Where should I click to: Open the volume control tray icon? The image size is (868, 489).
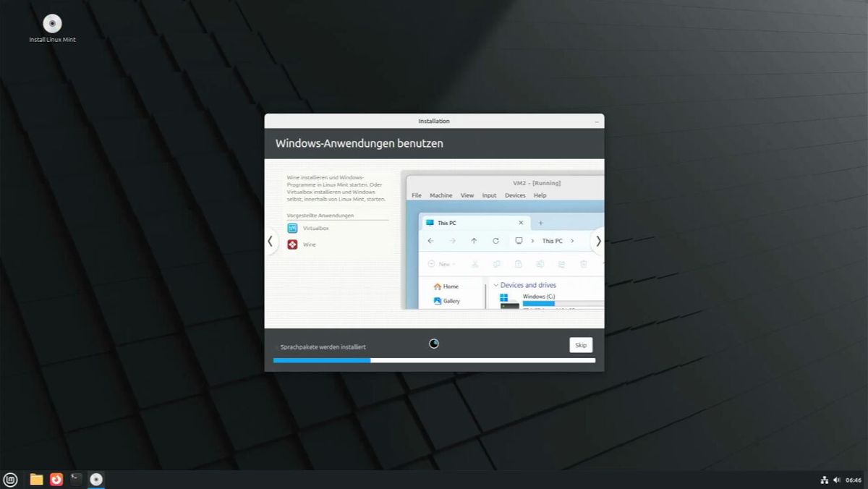pos(836,480)
